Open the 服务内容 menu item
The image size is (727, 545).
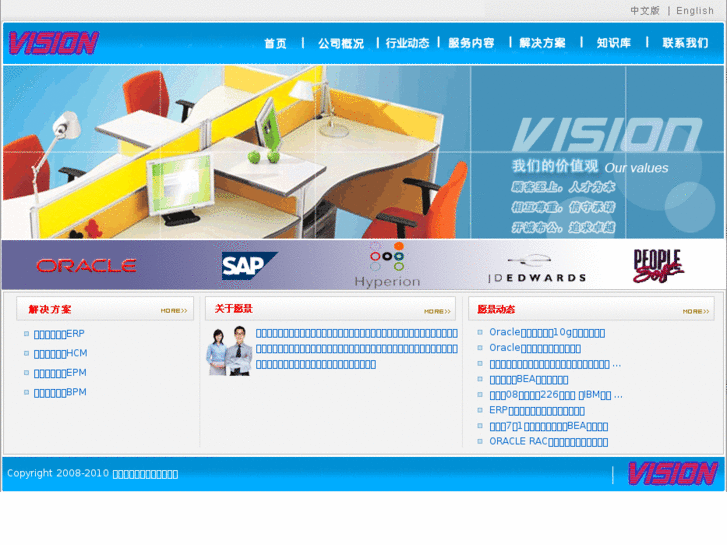coord(471,43)
